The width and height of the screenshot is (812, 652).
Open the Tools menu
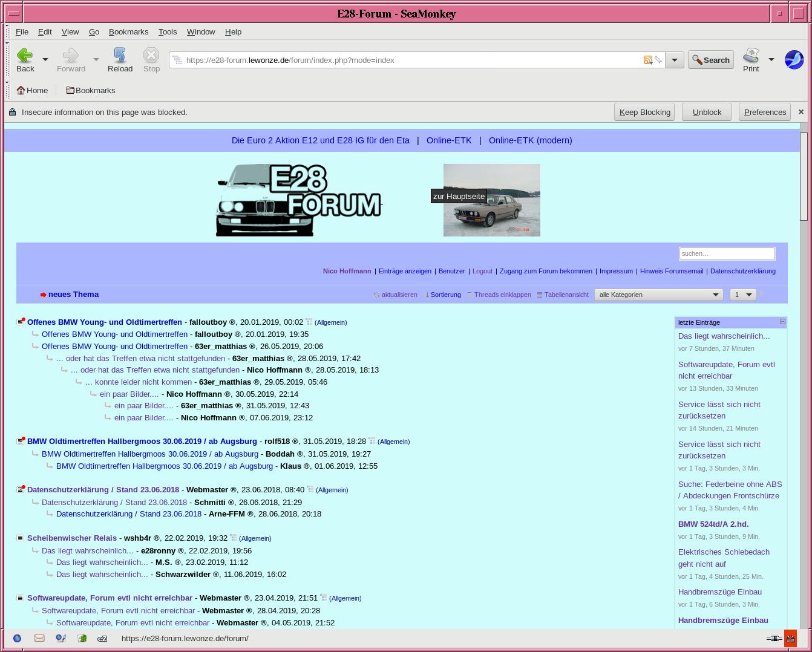[x=168, y=31]
